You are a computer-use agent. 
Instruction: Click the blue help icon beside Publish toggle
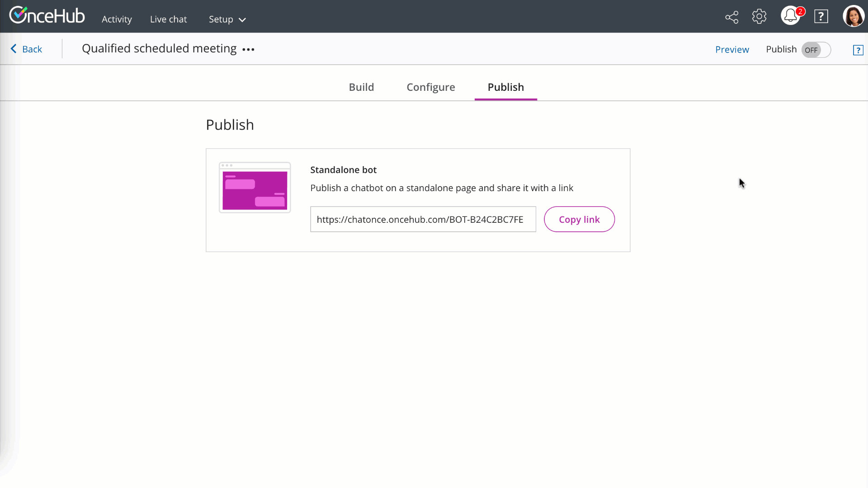pos(858,50)
